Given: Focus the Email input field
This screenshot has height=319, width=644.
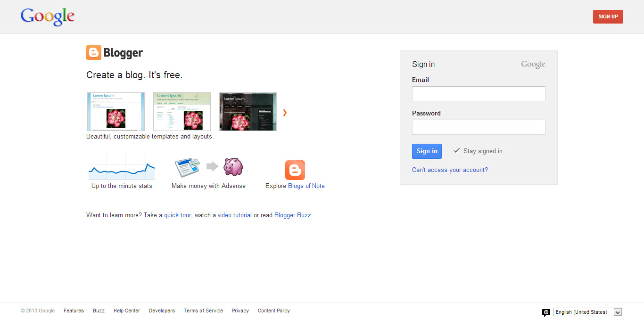Looking at the screenshot, I should [x=479, y=94].
